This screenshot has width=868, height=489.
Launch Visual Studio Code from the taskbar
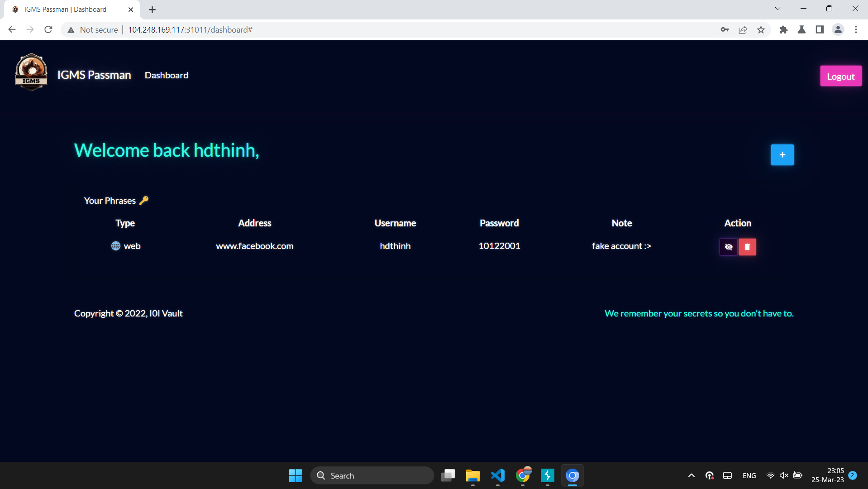[497, 475]
